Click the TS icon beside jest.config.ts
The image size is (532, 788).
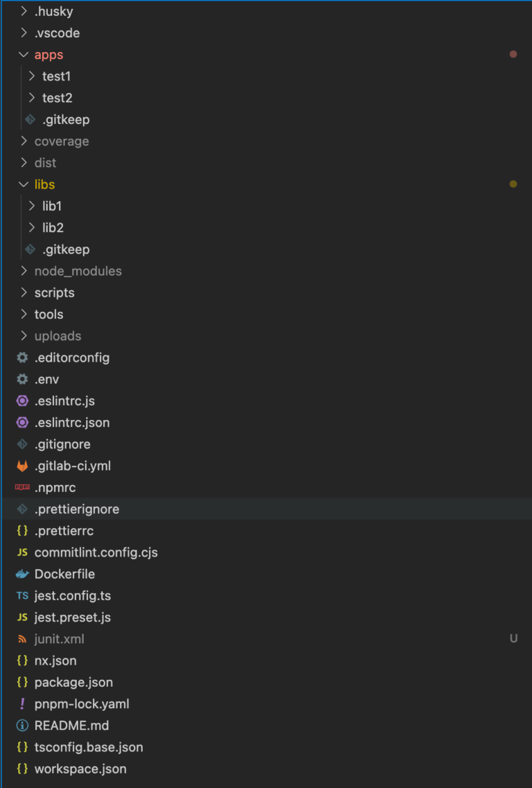tap(21, 595)
